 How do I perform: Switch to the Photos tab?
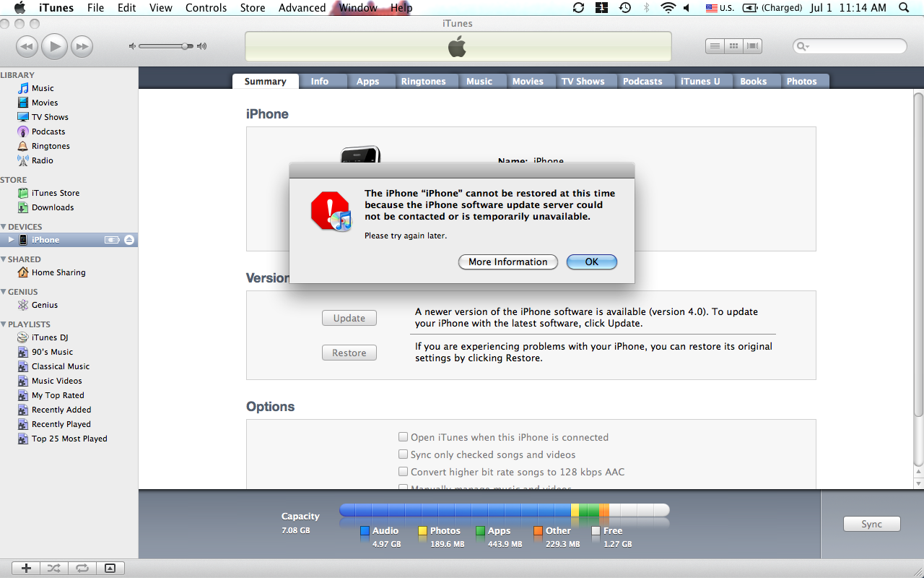pyautogui.click(x=802, y=82)
